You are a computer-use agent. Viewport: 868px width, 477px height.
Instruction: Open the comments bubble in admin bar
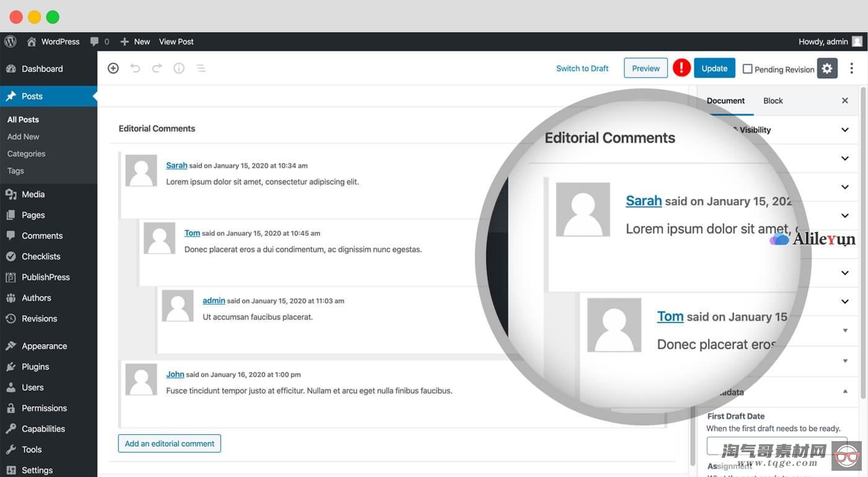(x=94, y=42)
